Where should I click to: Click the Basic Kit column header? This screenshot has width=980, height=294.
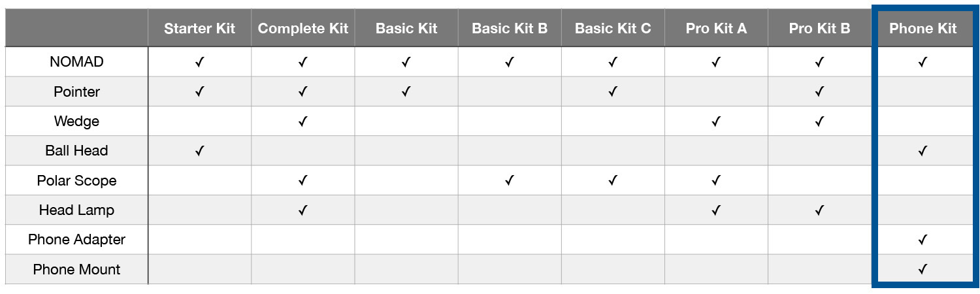tap(406, 28)
